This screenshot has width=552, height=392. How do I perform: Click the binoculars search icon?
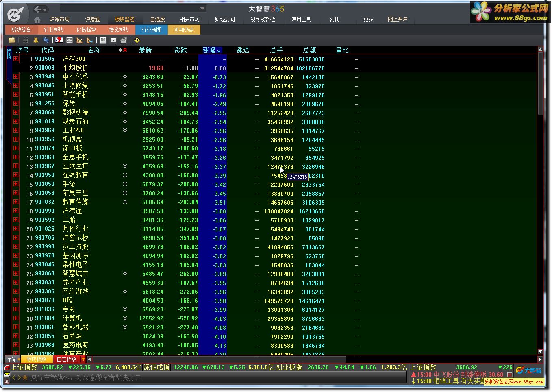tap(26, 40)
